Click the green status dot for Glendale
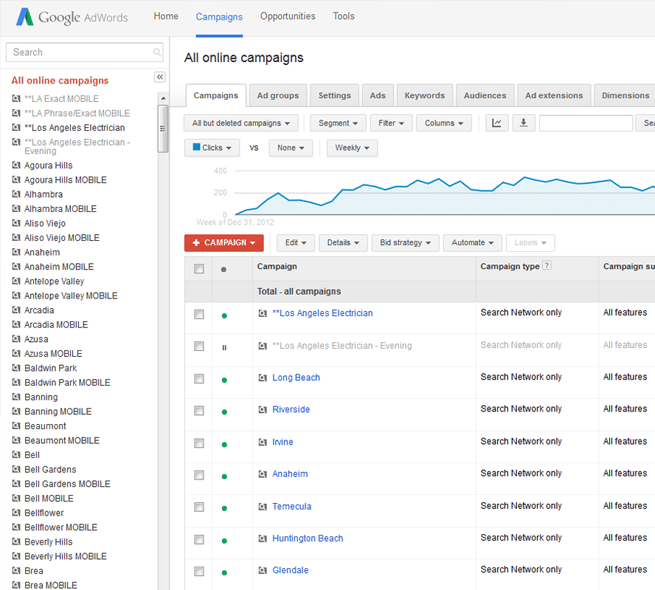655x590 pixels. click(224, 573)
